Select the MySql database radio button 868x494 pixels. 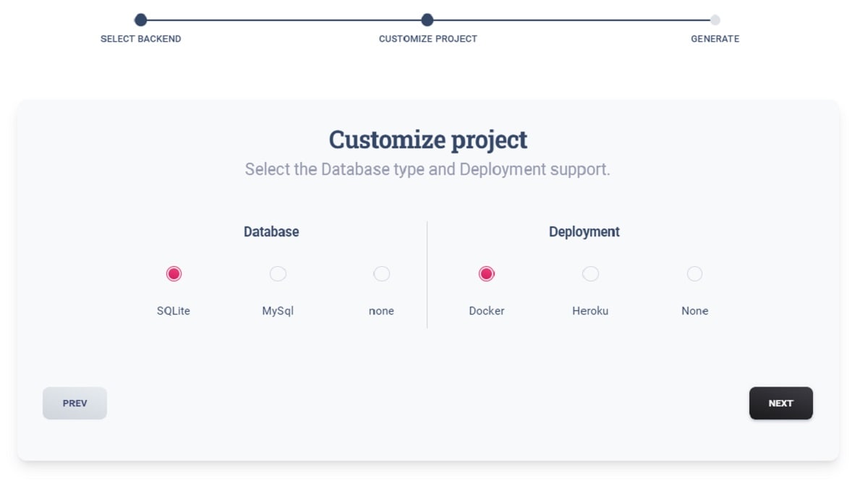[278, 273]
